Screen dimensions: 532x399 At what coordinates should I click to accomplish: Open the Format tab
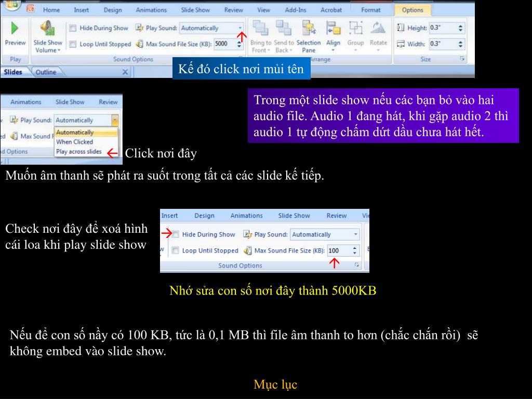(371, 10)
